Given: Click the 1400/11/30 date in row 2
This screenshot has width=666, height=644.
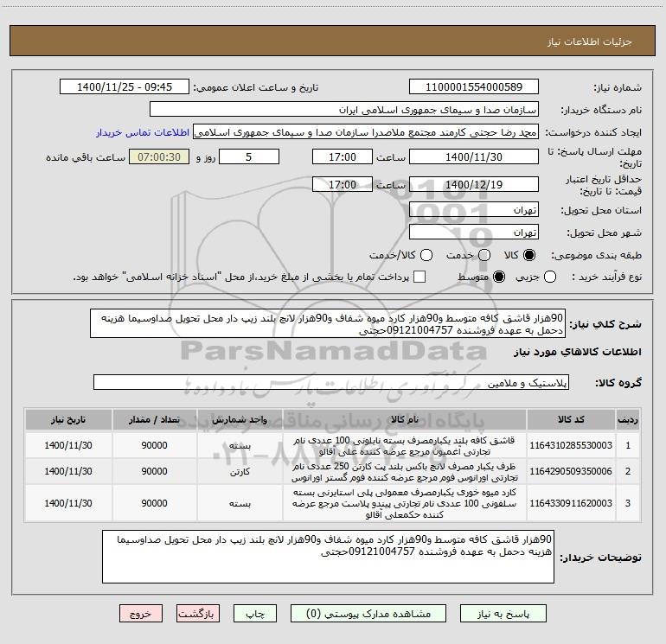Looking at the screenshot, I should [x=68, y=471].
